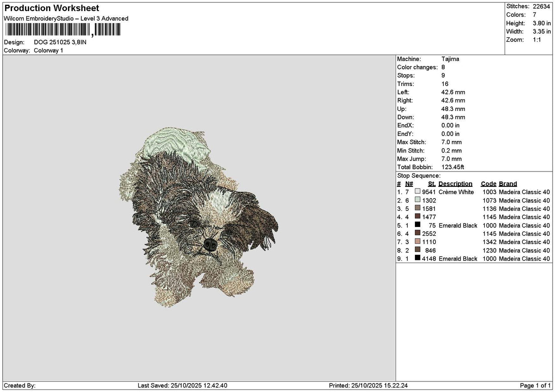
Task: Select the color swatch beside stitch count 1581
Action: coord(418,208)
